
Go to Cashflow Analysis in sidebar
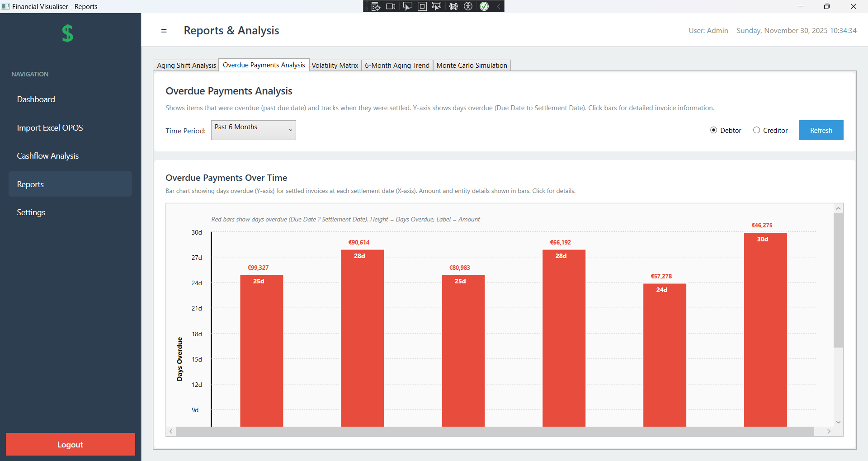tap(48, 156)
